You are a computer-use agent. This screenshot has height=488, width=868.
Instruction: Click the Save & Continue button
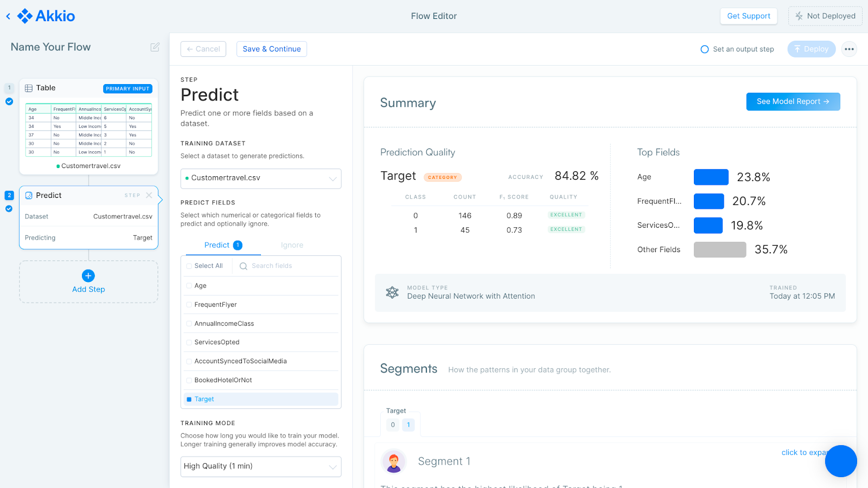(x=271, y=49)
